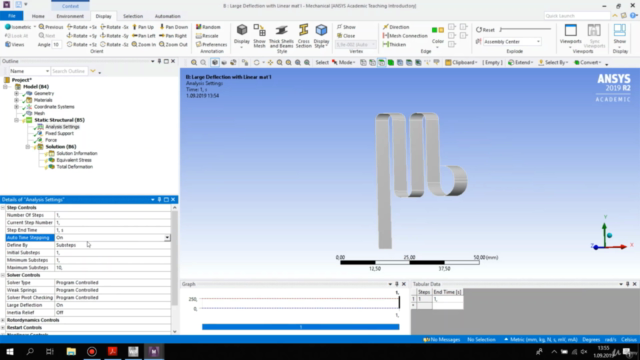The image size is (640, 360).
Task: Click the blue timeline bar in Graph
Action: coord(300,327)
